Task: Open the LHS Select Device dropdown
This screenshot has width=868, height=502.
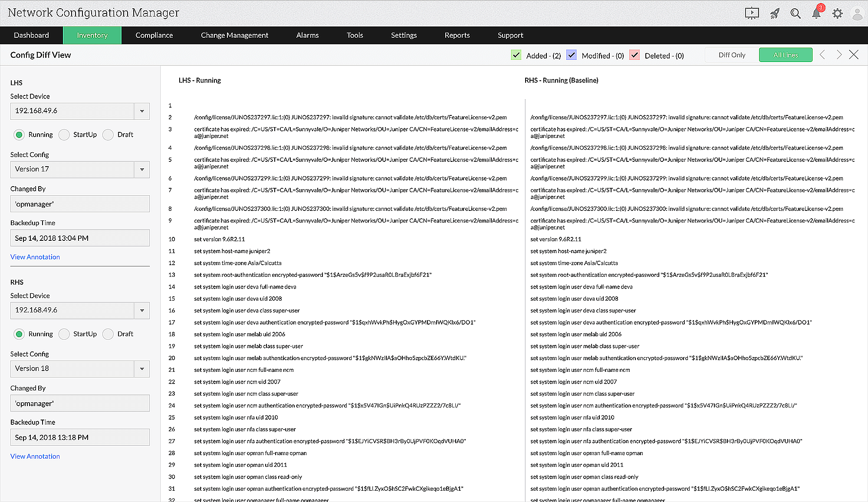Action: tap(141, 111)
